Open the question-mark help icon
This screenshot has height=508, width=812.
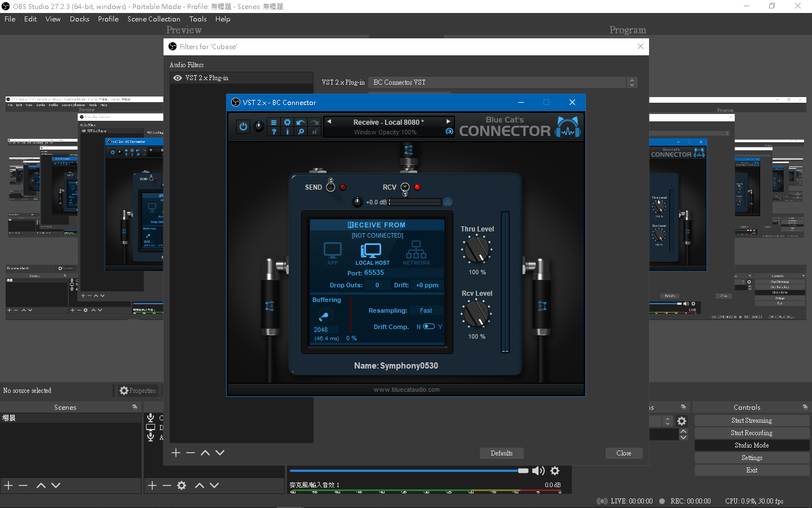pyautogui.click(x=273, y=132)
